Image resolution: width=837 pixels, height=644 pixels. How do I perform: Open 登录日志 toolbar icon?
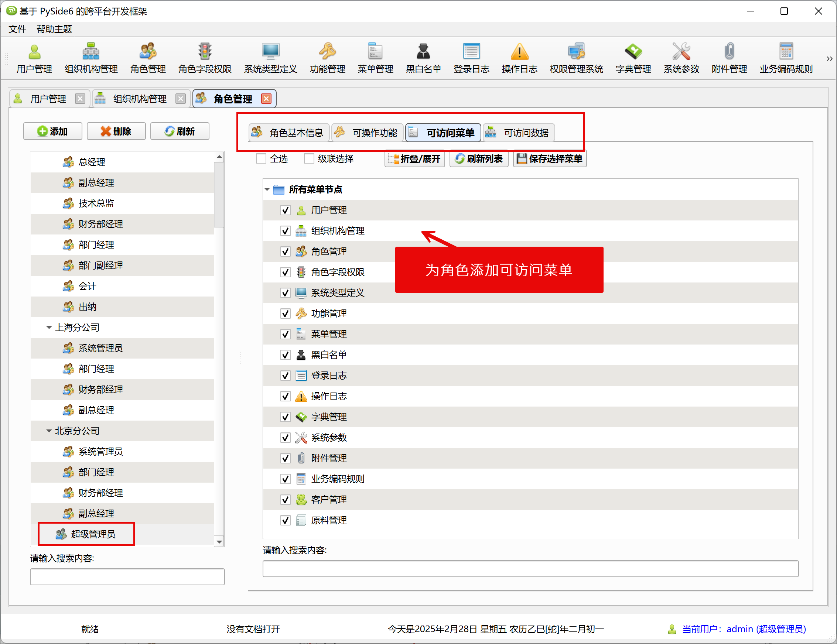[471, 58]
